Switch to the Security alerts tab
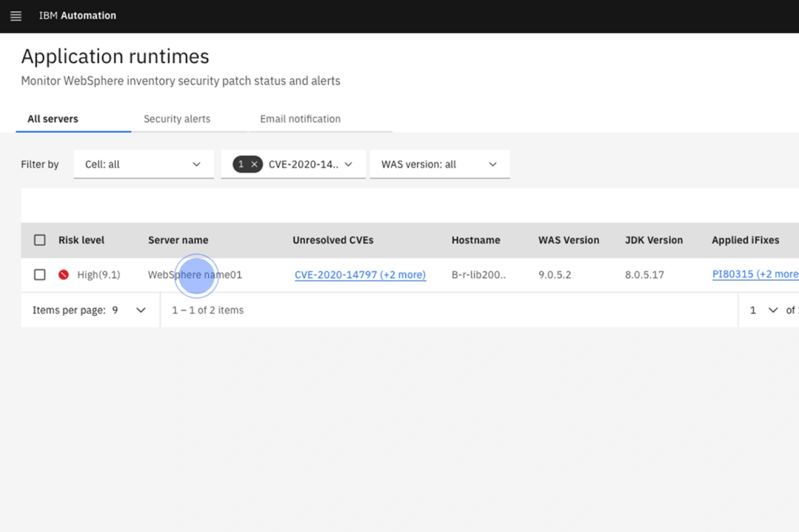 click(177, 119)
